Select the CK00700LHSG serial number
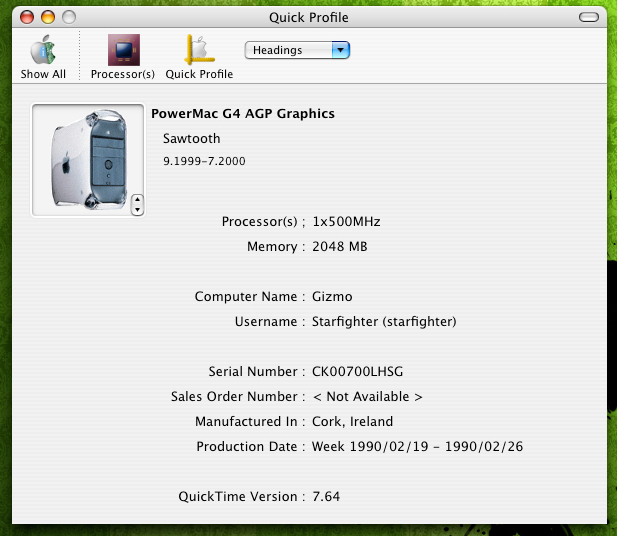This screenshot has width=617, height=536. point(357,372)
